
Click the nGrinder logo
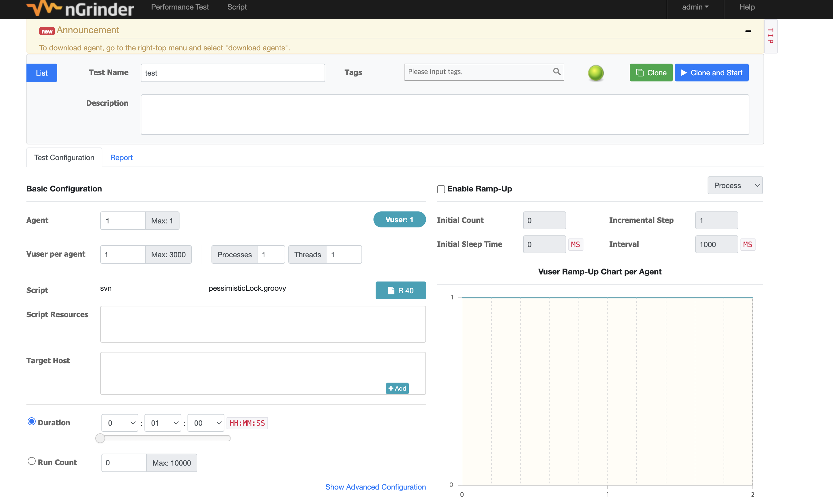point(81,8)
